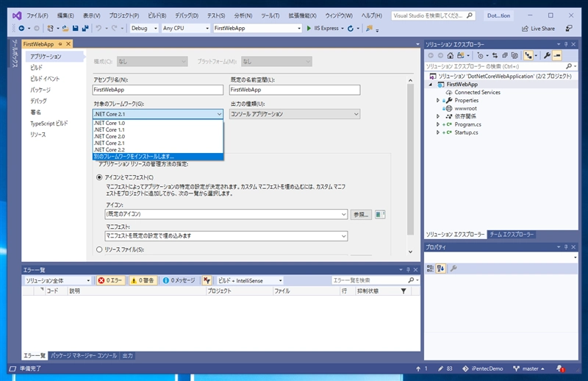Expand the Properties node in Solution Explorer
The width and height of the screenshot is (588, 381).
pos(437,100)
